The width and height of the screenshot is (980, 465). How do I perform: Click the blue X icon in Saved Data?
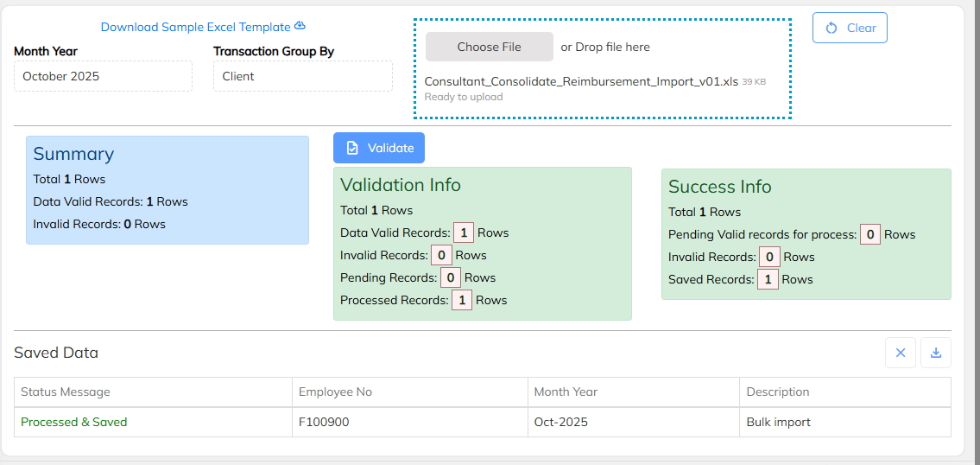point(900,353)
